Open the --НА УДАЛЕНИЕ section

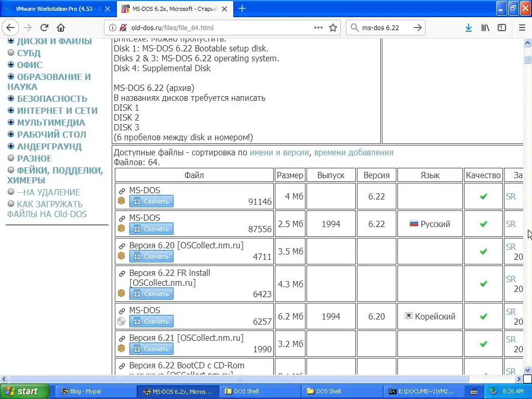[x=48, y=192]
